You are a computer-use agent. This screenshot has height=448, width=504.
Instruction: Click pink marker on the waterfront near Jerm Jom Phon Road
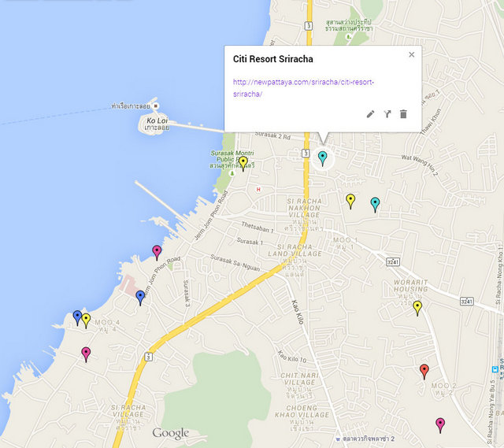click(x=157, y=253)
